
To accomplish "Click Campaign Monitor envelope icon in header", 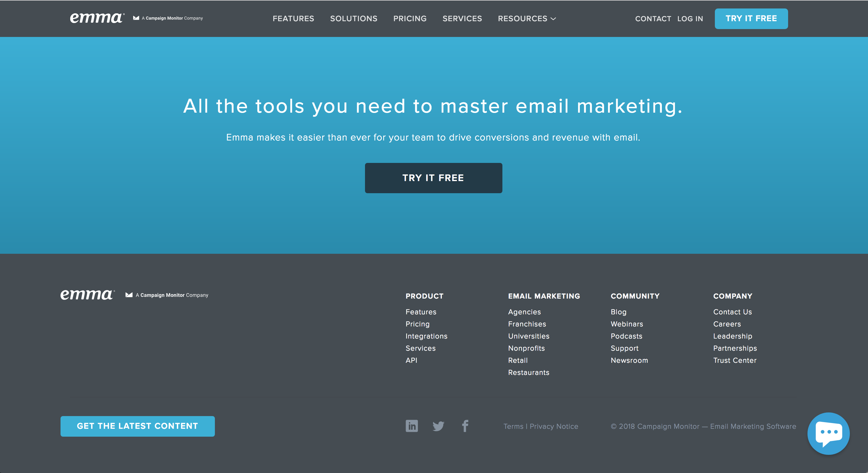I will [x=136, y=18].
